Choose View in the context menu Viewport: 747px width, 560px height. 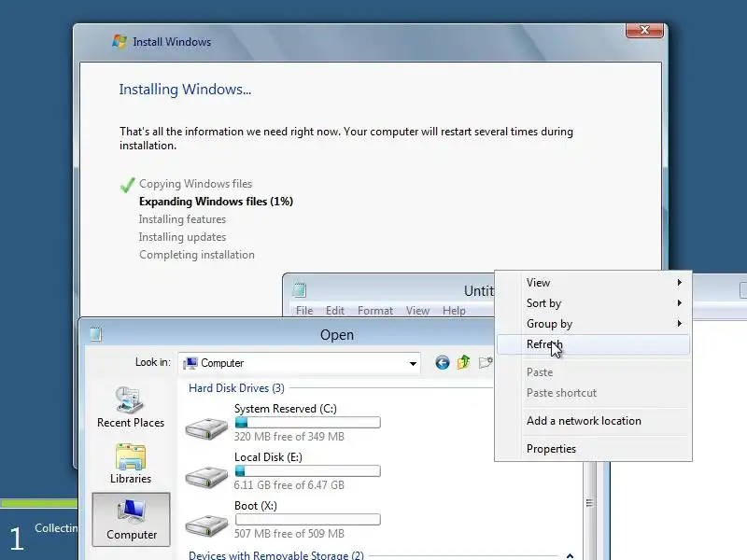(x=593, y=283)
